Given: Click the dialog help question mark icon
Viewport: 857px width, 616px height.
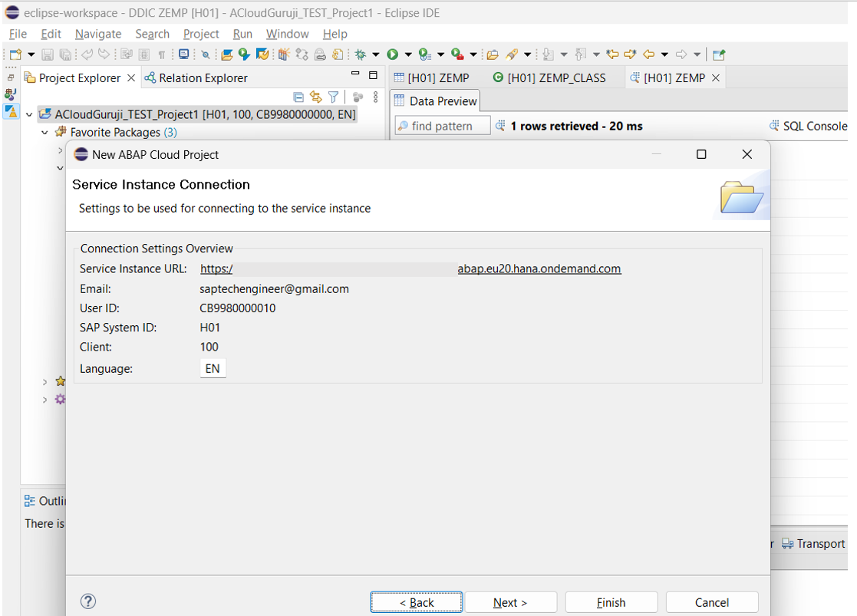Looking at the screenshot, I should [x=88, y=601].
